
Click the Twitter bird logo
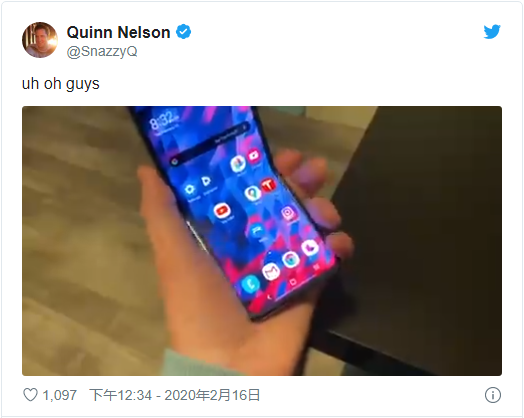492,32
